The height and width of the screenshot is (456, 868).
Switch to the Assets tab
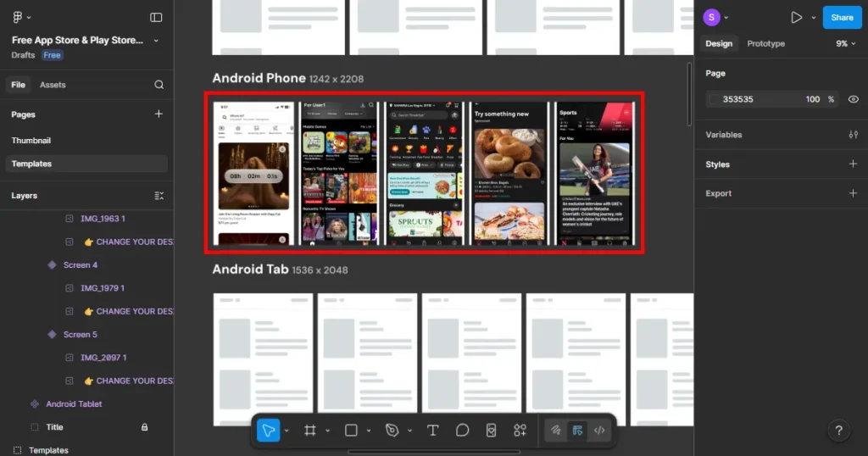53,85
